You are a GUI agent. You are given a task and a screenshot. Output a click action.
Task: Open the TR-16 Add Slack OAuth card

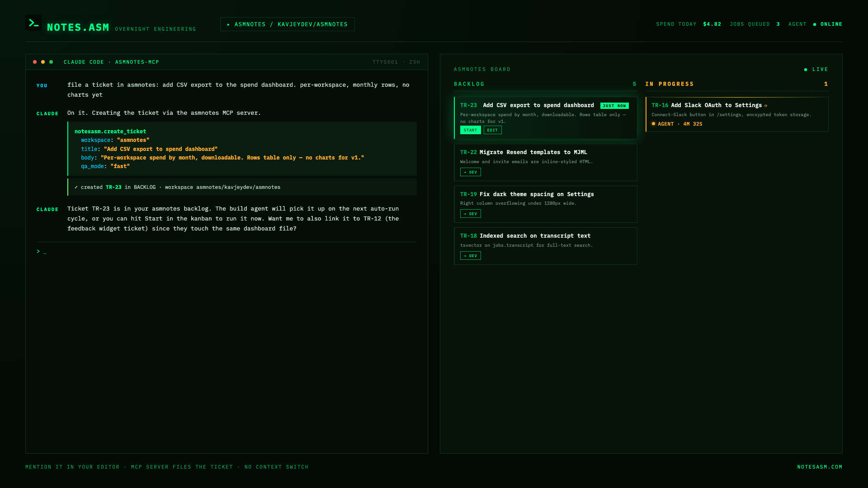click(x=737, y=114)
